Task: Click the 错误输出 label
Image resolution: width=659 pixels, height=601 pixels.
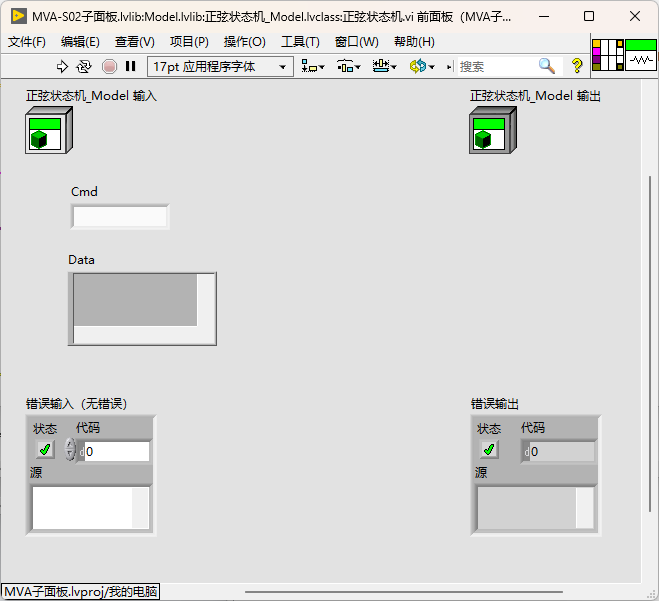Action: pyautogui.click(x=495, y=404)
